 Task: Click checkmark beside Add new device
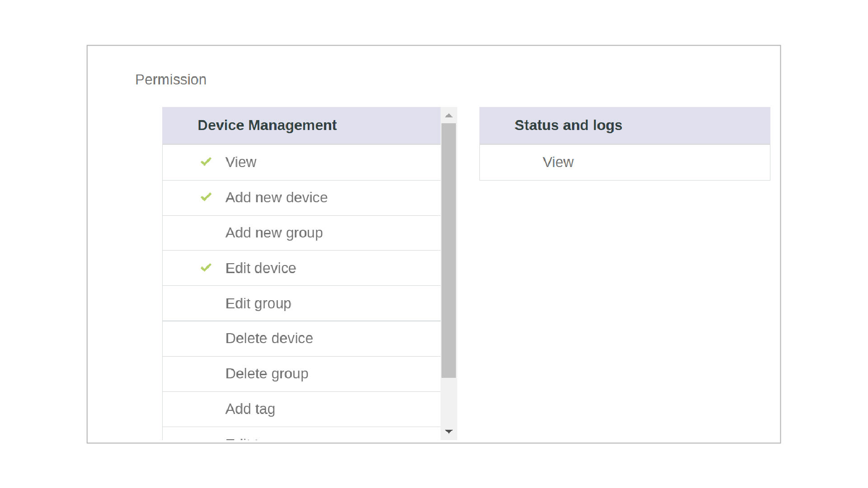tap(206, 197)
